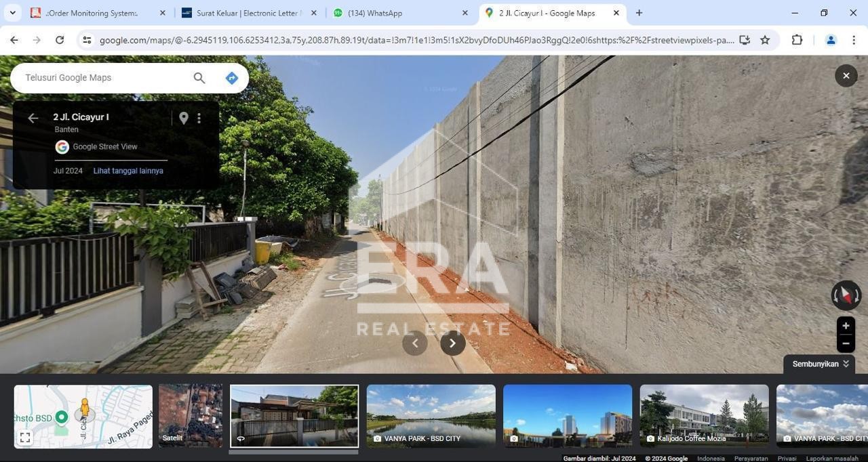The width and height of the screenshot is (868, 462).
Task: Bookmark this page with the star icon
Action: point(765,40)
